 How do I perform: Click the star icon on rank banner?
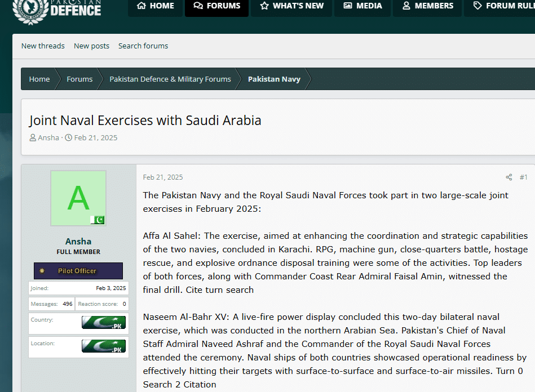tap(42, 271)
